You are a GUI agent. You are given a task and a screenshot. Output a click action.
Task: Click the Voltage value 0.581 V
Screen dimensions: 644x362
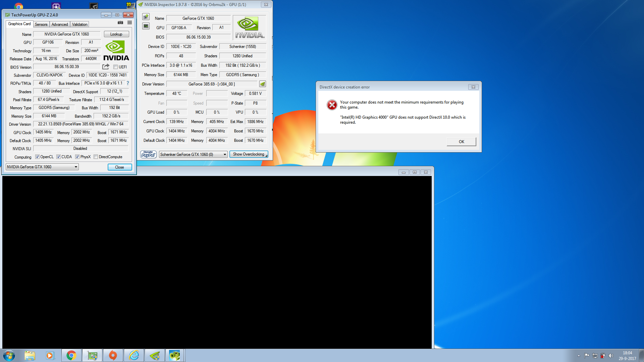pos(256,94)
